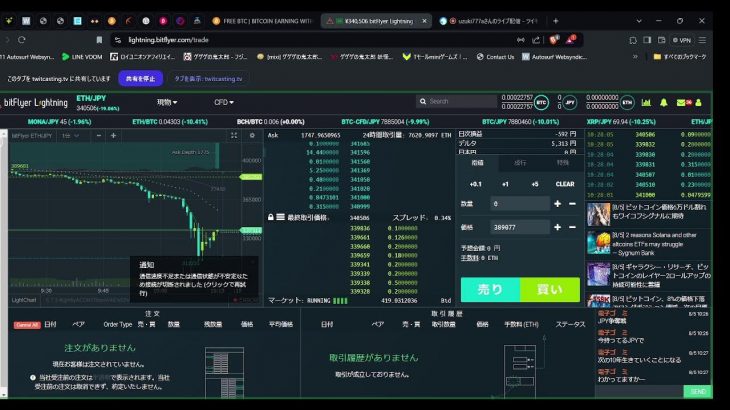Click the Brave Shields lion icon

(x=554, y=40)
